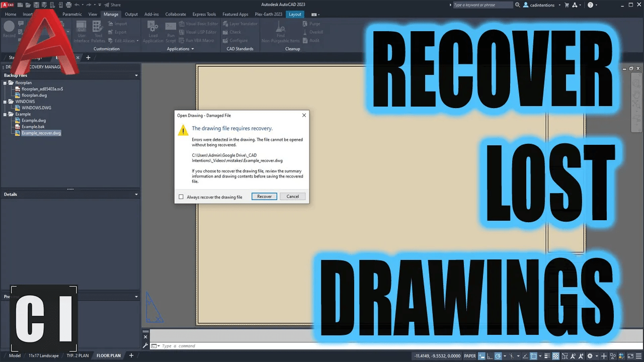Select floorplan_ad85403a.sv$ backup file
The width and height of the screenshot is (644, 362).
pos(42,88)
